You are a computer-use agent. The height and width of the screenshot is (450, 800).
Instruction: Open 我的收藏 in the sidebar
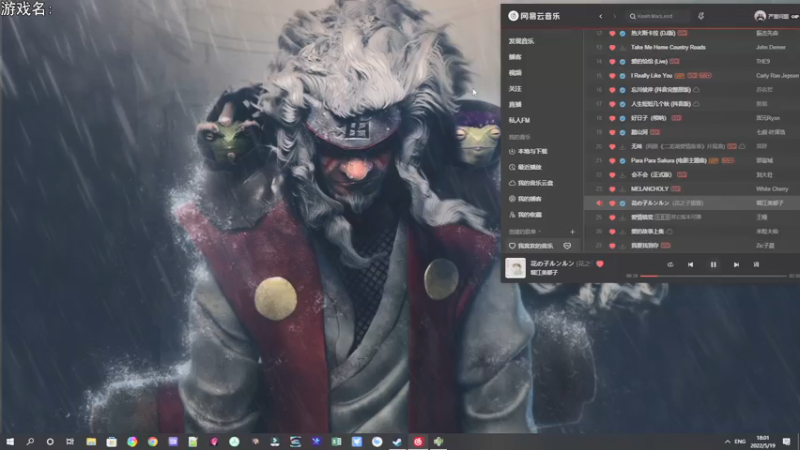[x=526, y=215]
